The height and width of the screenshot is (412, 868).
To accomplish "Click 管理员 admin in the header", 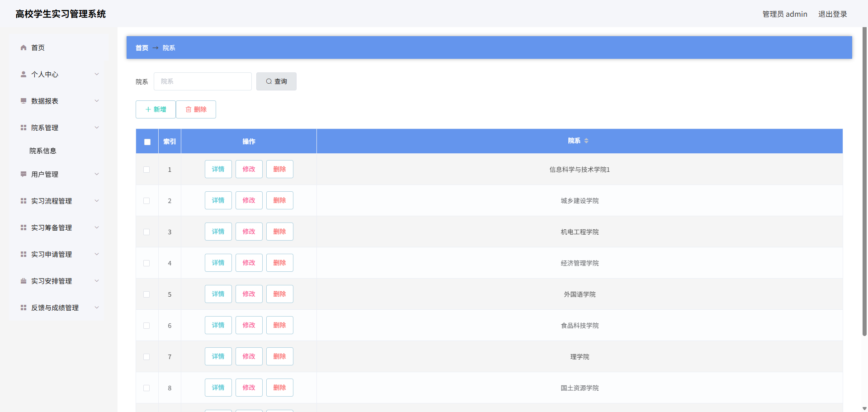I will pyautogui.click(x=785, y=14).
